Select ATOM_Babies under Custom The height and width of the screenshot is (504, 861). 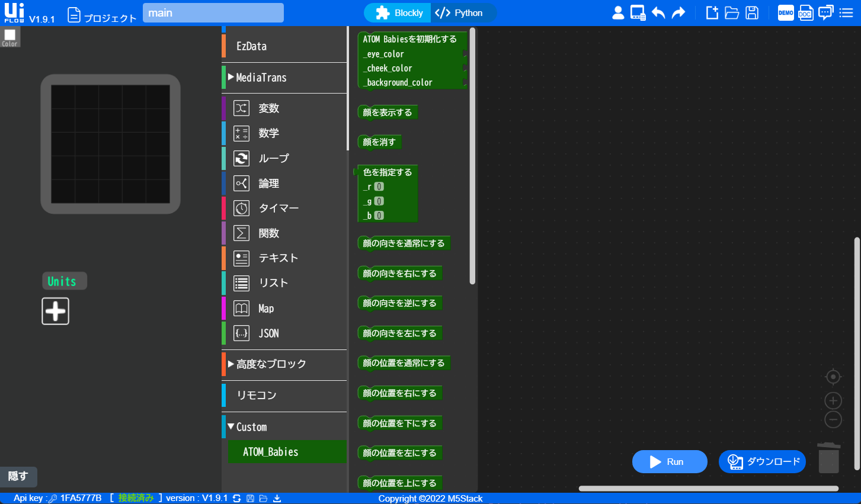tap(287, 452)
